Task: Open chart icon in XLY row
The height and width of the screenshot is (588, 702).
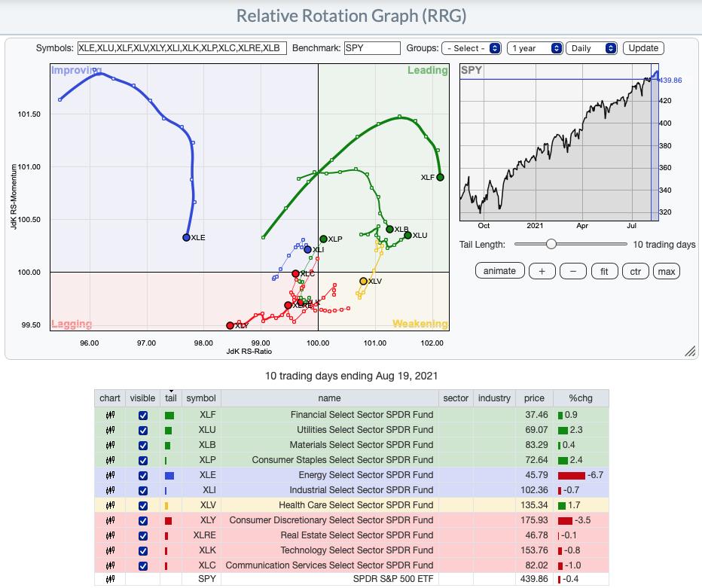Action: point(110,520)
